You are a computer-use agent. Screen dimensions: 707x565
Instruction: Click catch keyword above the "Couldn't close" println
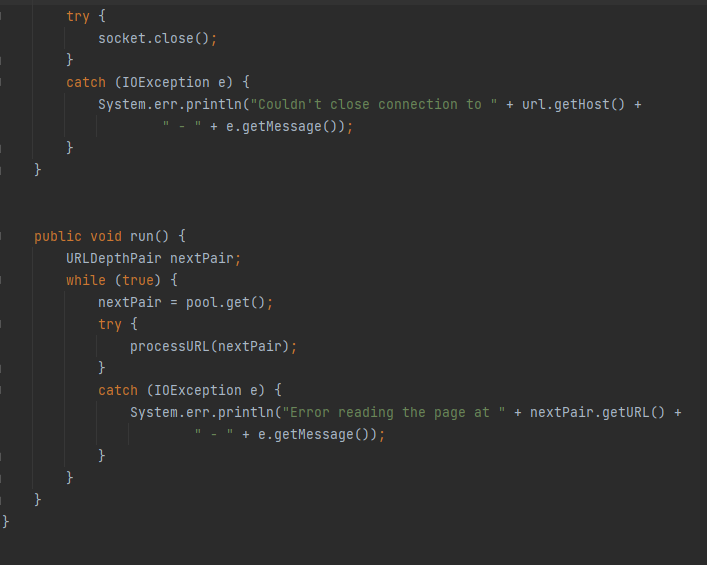86,82
